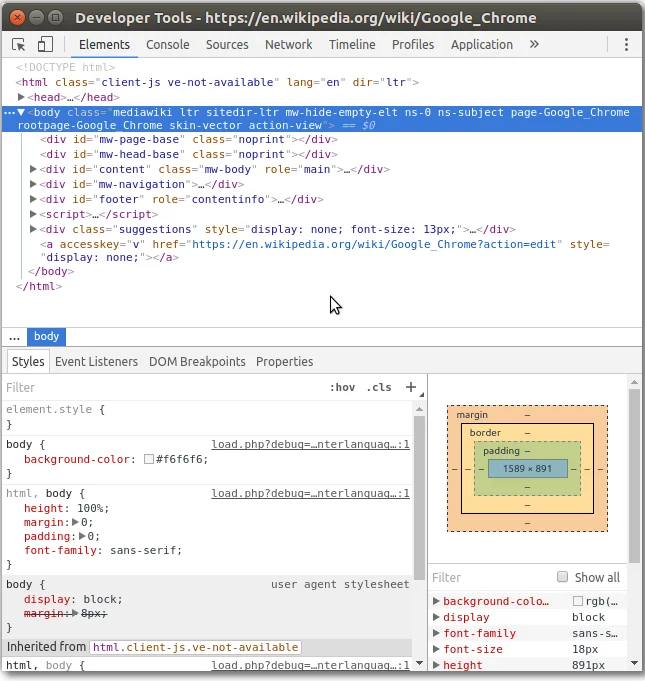
Task: Open the ellipsis actions on the body row
Action: coord(9,112)
